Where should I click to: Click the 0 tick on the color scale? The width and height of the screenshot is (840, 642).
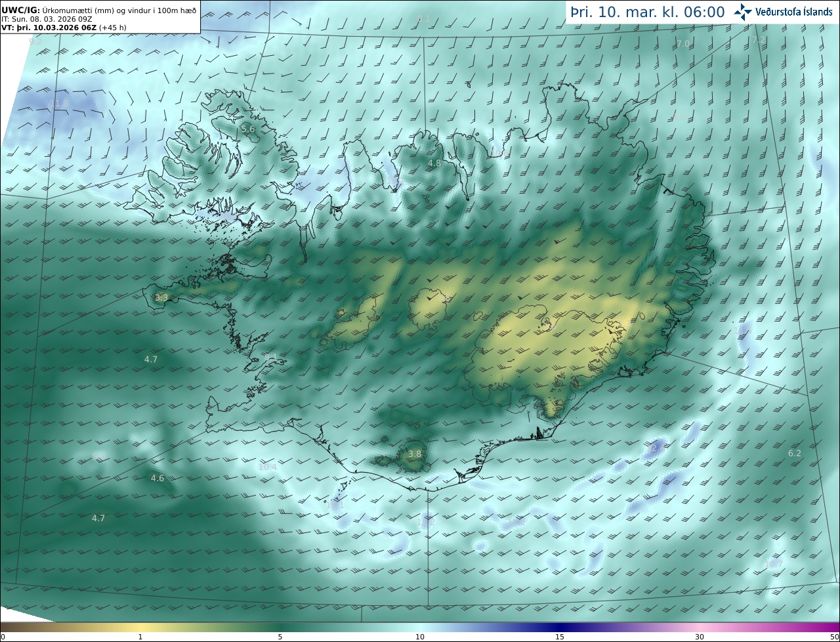(3, 637)
